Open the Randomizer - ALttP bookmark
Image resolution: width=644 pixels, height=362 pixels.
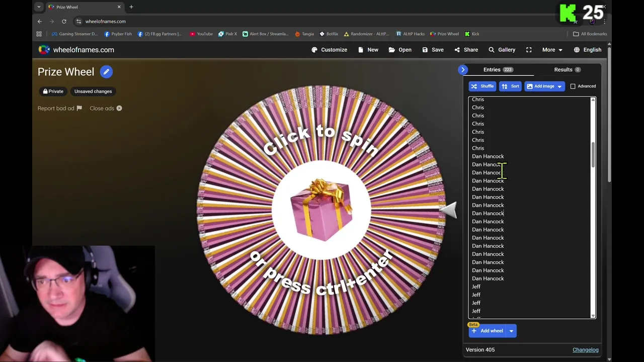pyautogui.click(x=367, y=34)
